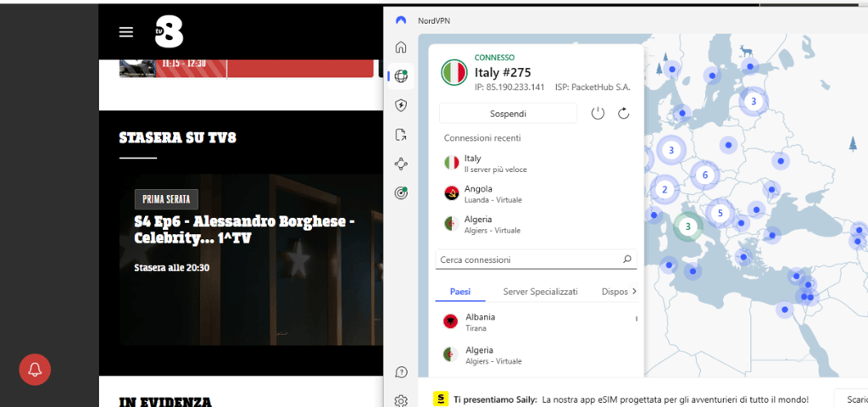868x407 pixels.
Task: Open Threat Protection shield icon
Action: coord(401,105)
